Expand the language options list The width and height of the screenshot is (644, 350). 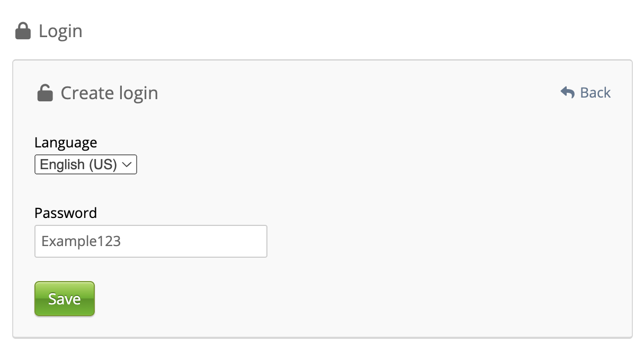tap(86, 165)
